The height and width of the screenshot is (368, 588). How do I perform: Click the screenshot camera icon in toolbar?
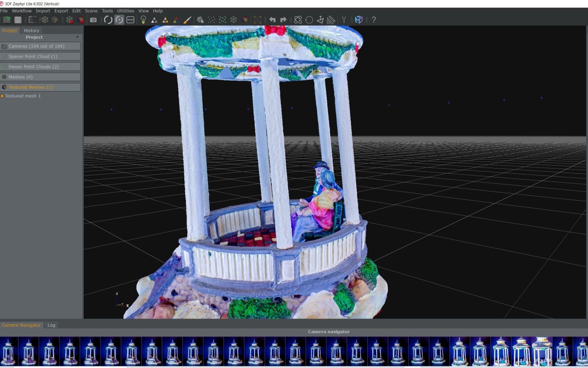pyautogui.click(x=93, y=20)
